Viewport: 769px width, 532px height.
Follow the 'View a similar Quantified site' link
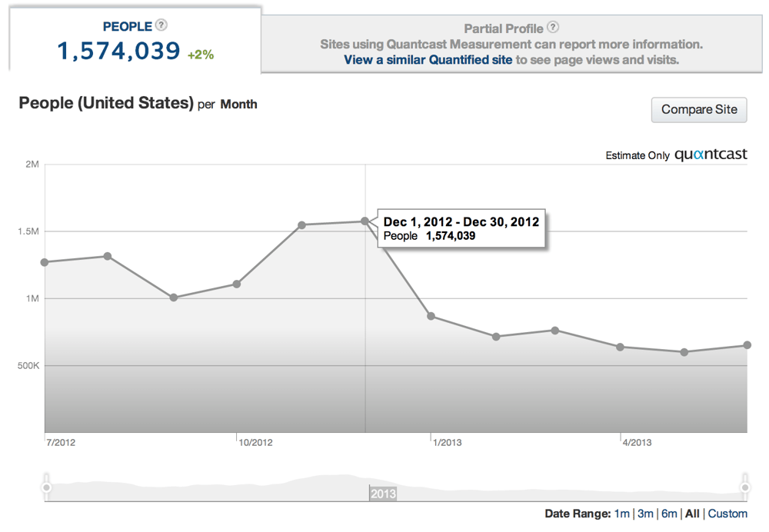point(428,60)
